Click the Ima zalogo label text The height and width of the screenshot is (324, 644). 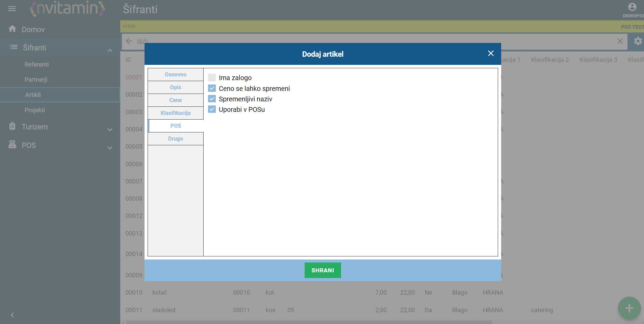pos(235,78)
